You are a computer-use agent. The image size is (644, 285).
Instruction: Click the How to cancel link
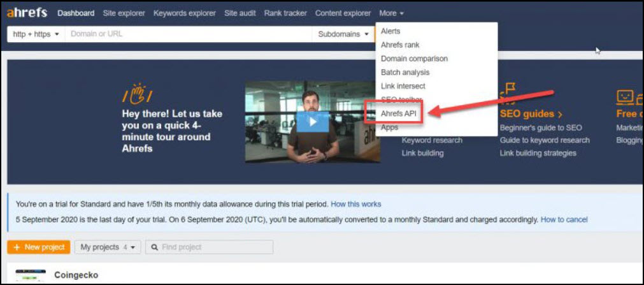click(x=564, y=219)
